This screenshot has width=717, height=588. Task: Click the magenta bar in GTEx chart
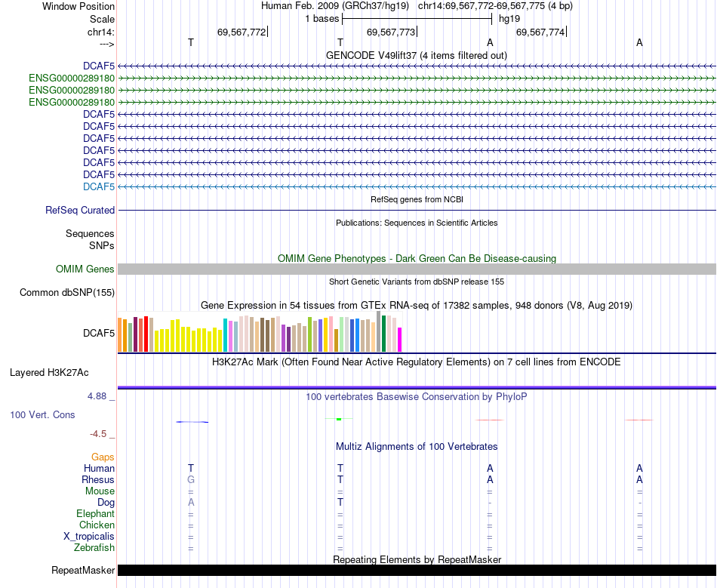(x=400, y=340)
